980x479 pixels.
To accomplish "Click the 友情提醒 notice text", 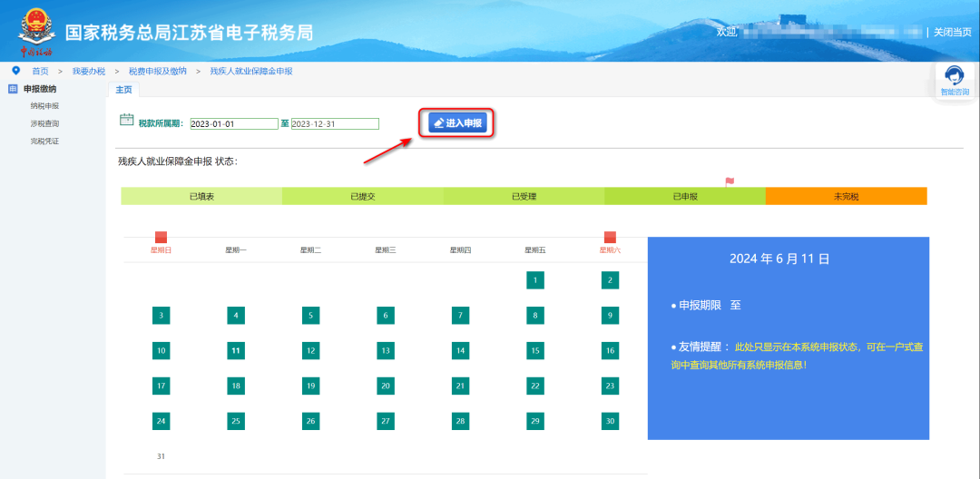I will click(797, 356).
